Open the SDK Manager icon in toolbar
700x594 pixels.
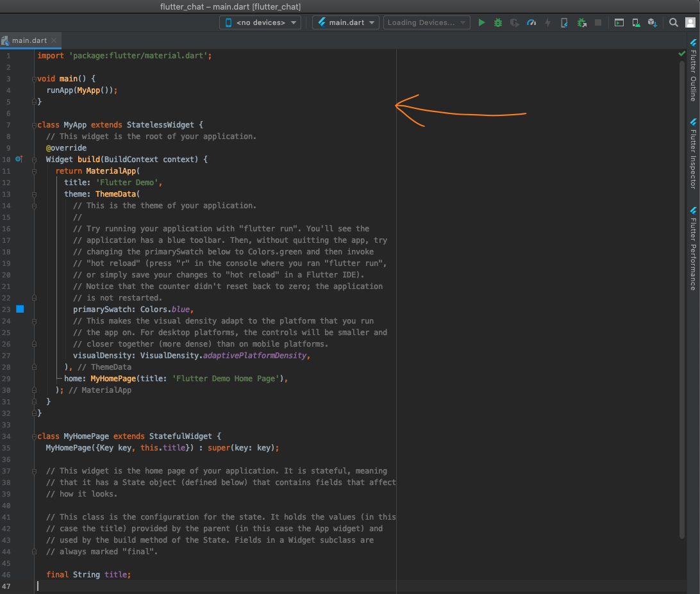(652, 22)
